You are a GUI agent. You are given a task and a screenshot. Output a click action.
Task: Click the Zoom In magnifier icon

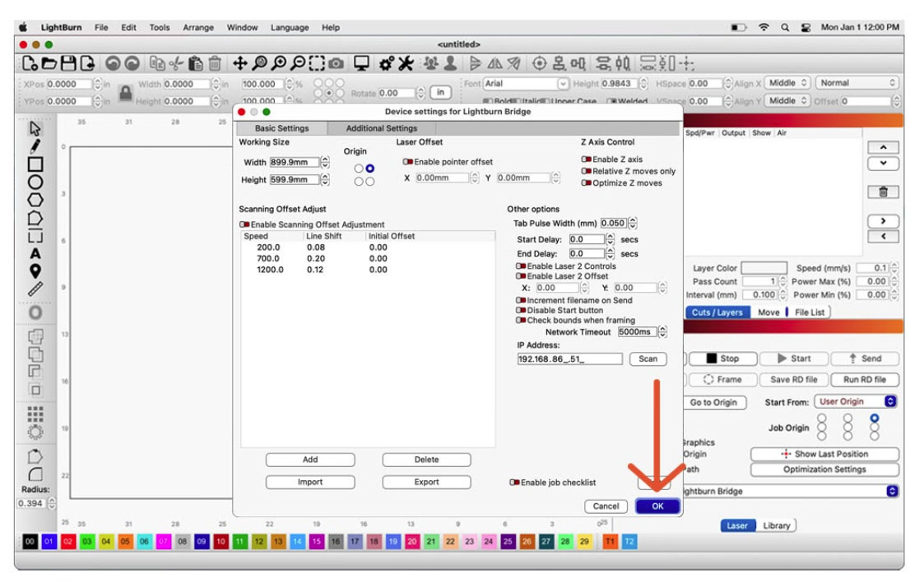279,63
